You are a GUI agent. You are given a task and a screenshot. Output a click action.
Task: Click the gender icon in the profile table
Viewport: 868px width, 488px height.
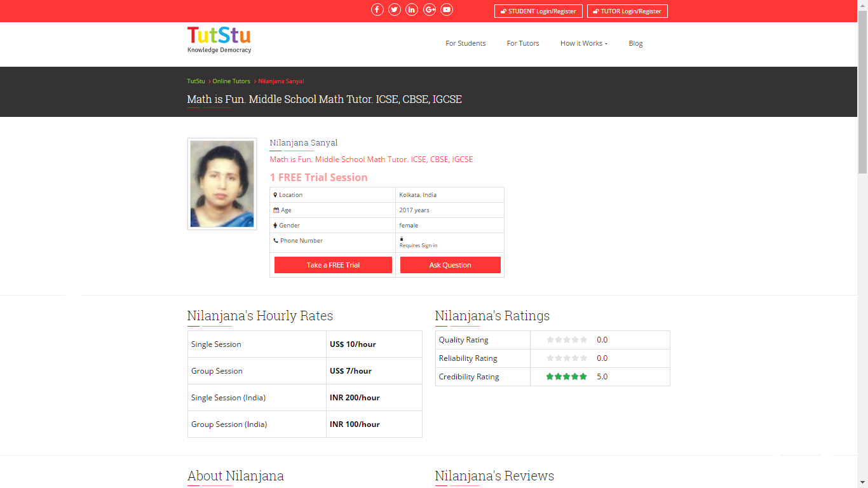coord(275,225)
